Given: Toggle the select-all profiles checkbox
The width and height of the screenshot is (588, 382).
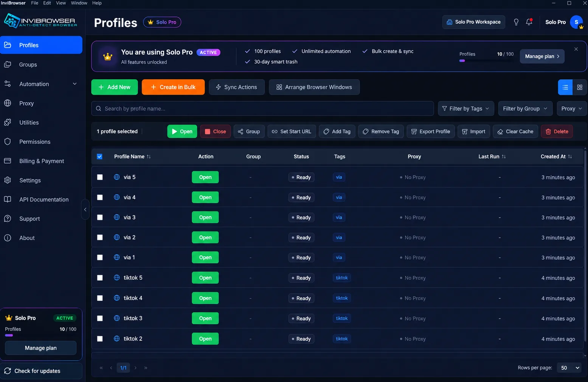Looking at the screenshot, I should pos(99,156).
